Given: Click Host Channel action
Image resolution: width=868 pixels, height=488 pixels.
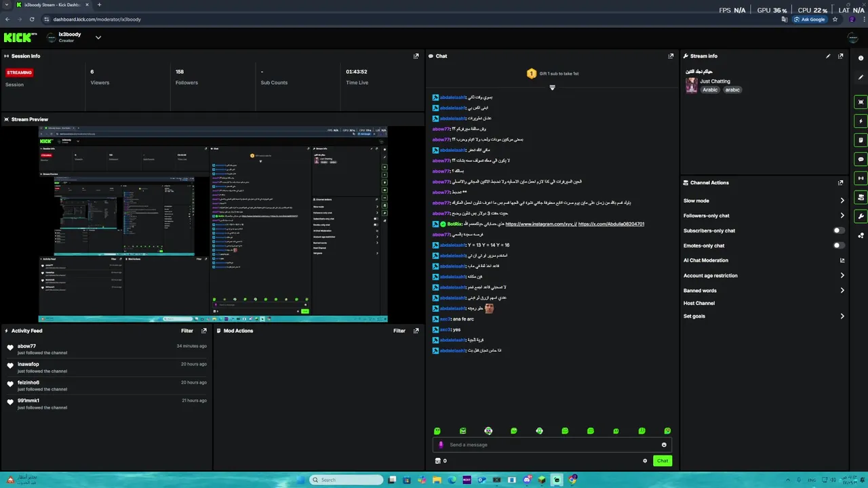Looking at the screenshot, I should click(x=699, y=303).
